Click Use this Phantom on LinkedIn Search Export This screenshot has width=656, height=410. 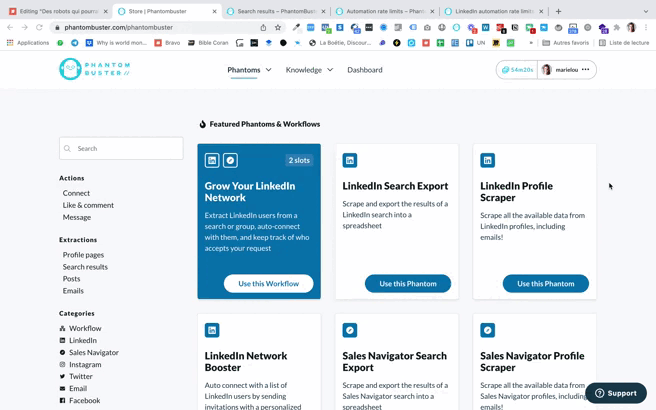coord(408,284)
